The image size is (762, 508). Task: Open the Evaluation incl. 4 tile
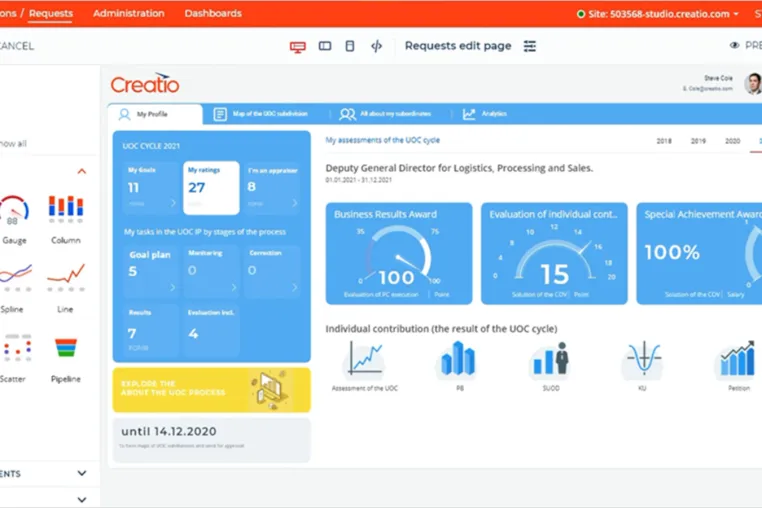[x=211, y=331]
